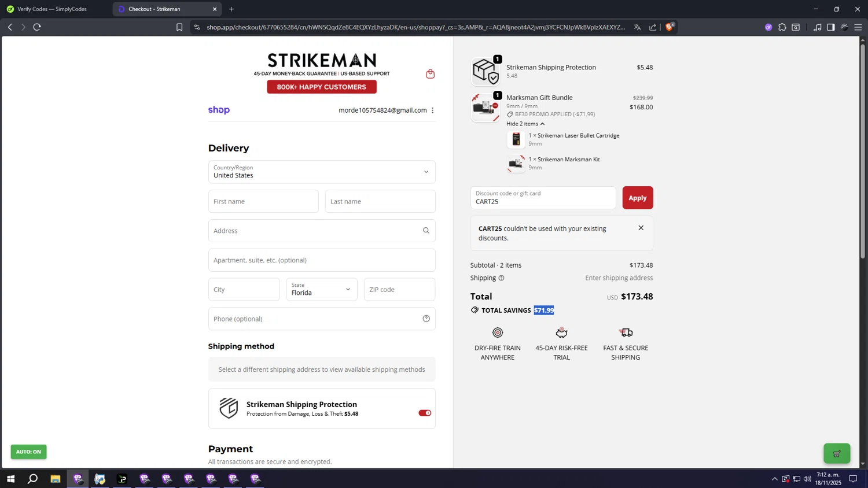Click the address search magnifier icon
The image size is (868, 488).
click(x=426, y=231)
